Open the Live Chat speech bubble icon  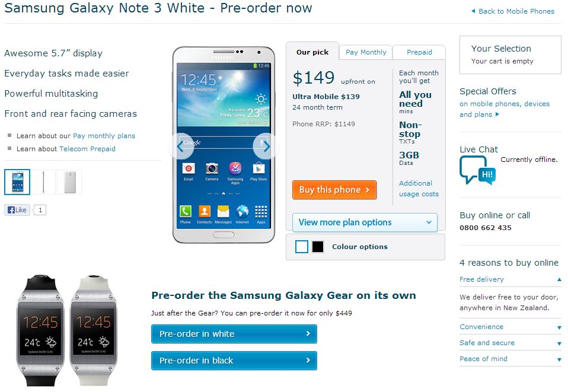477,170
